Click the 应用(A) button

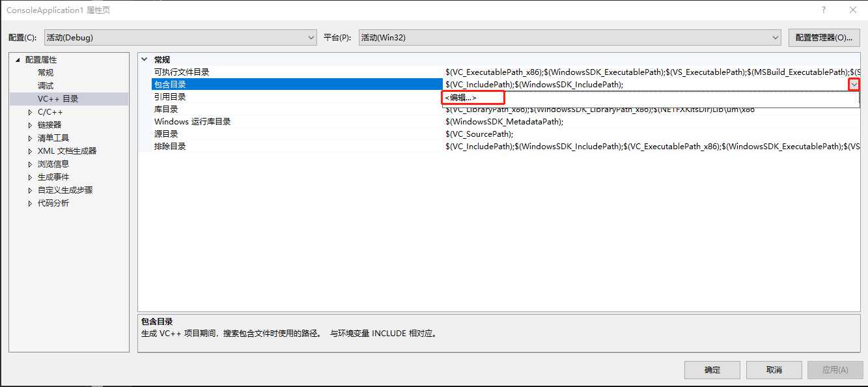tap(835, 370)
